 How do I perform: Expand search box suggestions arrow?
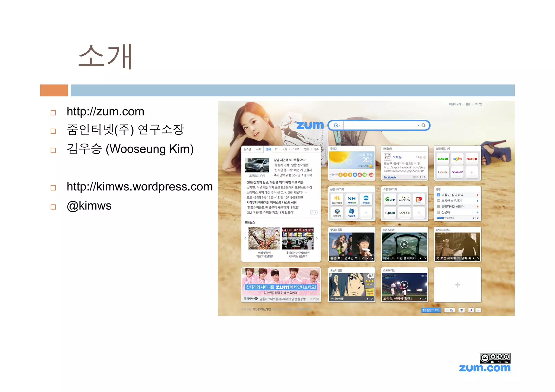[418, 125]
